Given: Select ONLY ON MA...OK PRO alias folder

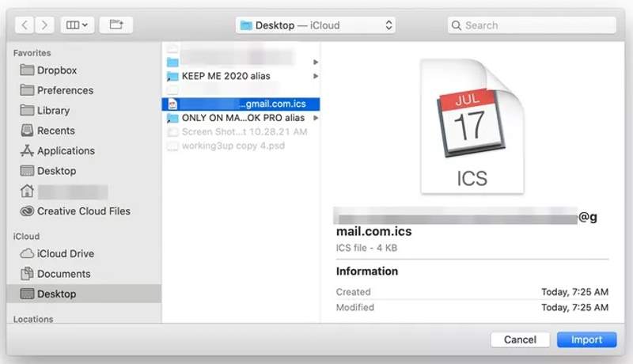Looking at the screenshot, I should [241, 118].
